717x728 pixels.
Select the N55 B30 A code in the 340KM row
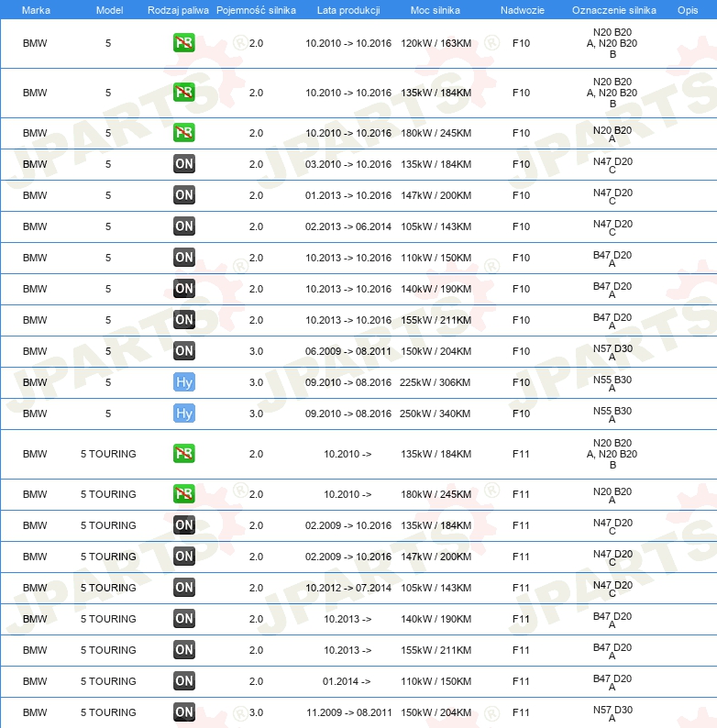pos(612,414)
